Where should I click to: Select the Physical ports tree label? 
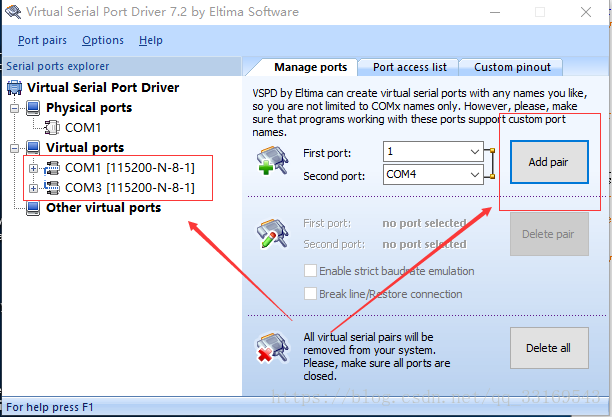coord(89,108)
